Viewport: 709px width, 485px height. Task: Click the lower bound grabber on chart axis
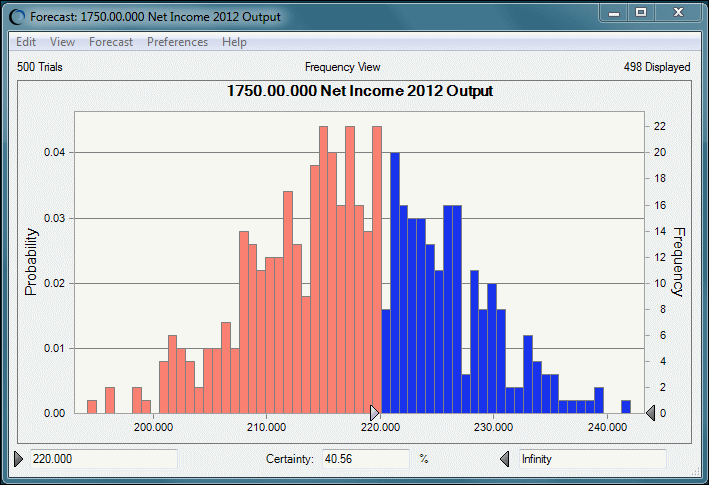click(x=374, y=413)
